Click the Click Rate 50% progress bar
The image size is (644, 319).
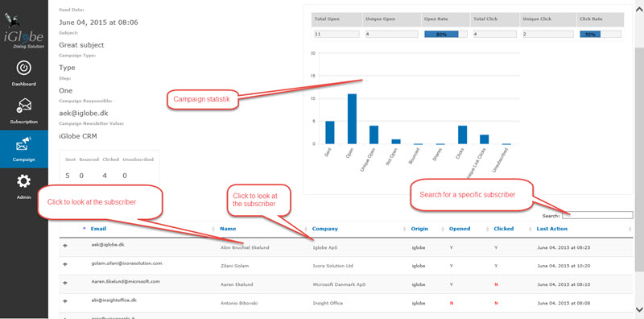tap(600, 35)
